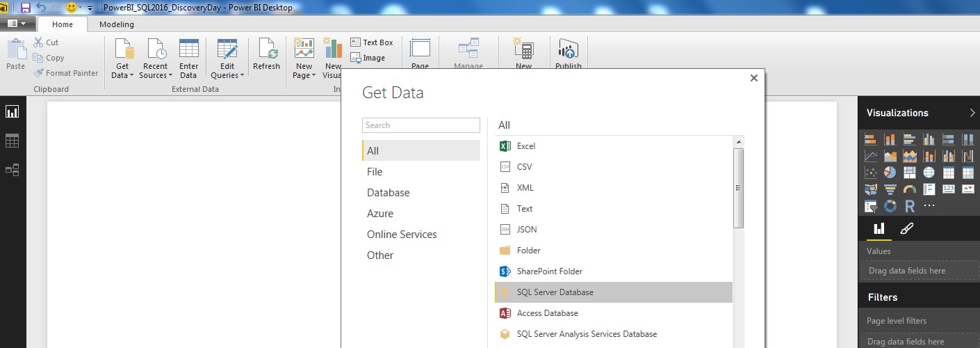Click Cut in the Clipboard group

(46, 42)
